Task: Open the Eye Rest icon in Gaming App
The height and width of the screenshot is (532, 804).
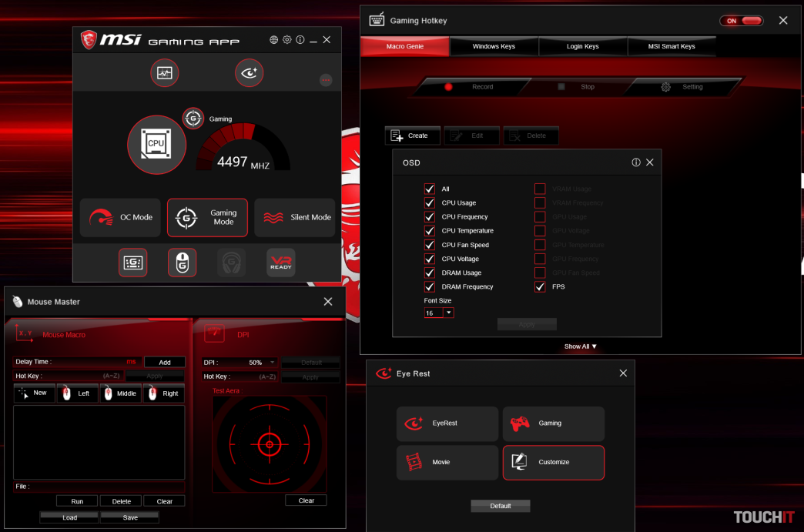Action: coord(250,73)
